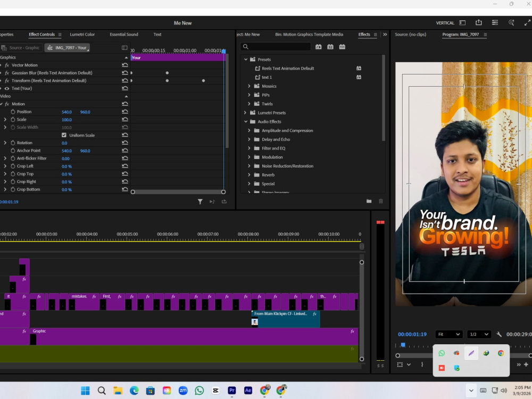Reset the Vector Motion effect
Screen dimensions: 532x399
pyautogui.click(x=125, y=65)
